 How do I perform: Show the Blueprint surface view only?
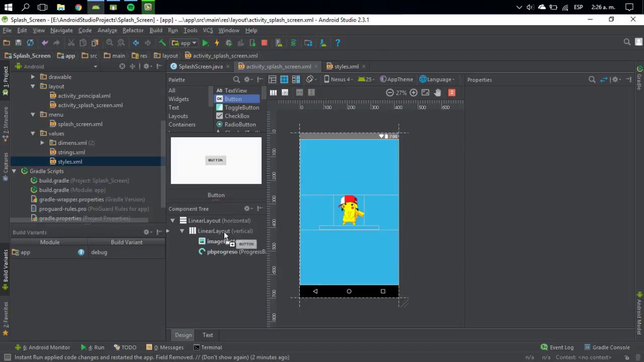point(284,79)
